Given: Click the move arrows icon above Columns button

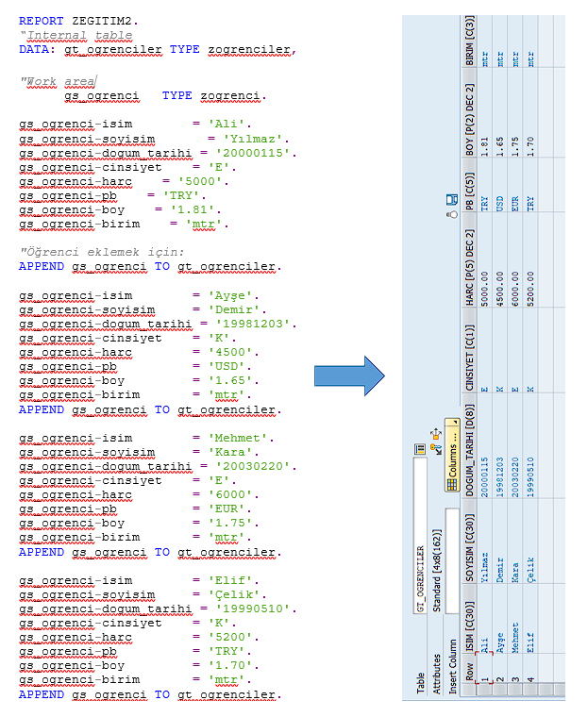Looking at the screenshot, I should 435,433.
